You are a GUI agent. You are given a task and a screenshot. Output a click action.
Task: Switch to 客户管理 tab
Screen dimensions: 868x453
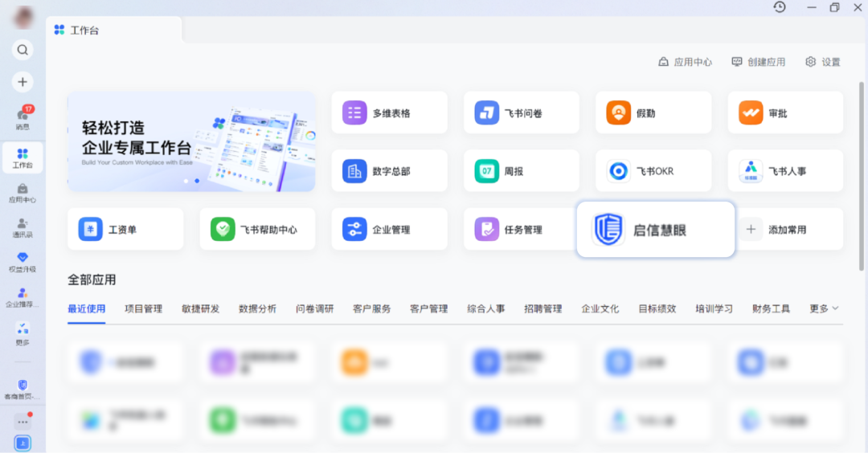click(x=428, y=308)
